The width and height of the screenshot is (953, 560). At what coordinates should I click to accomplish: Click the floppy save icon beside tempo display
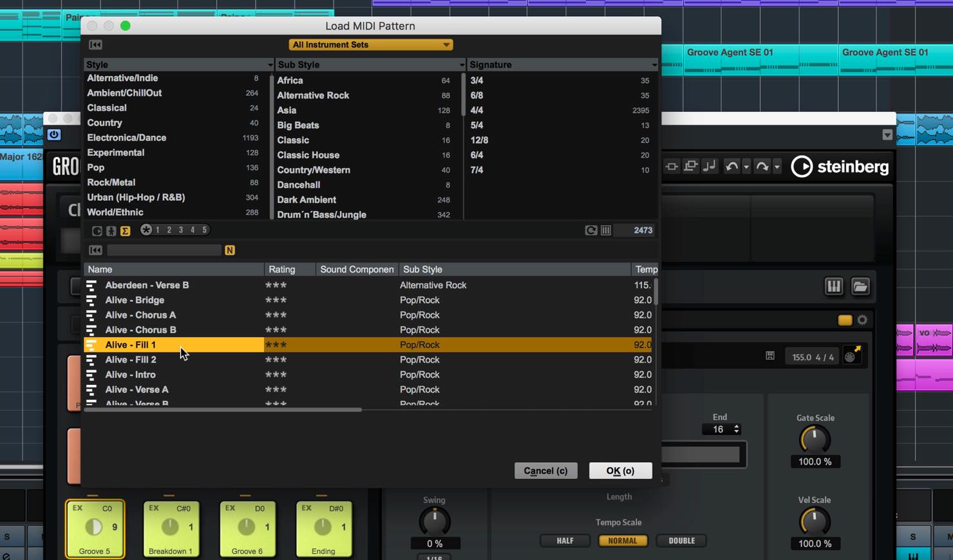[x=770, y=355]
